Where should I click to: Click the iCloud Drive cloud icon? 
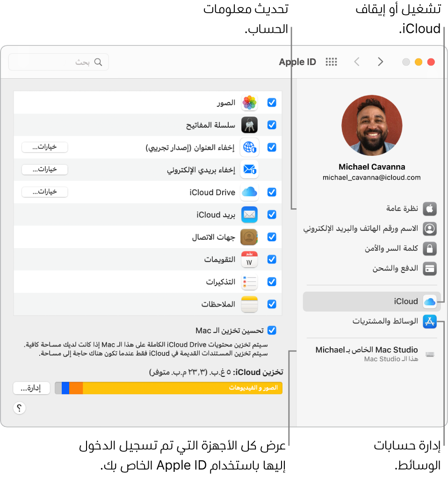point(249,192)
